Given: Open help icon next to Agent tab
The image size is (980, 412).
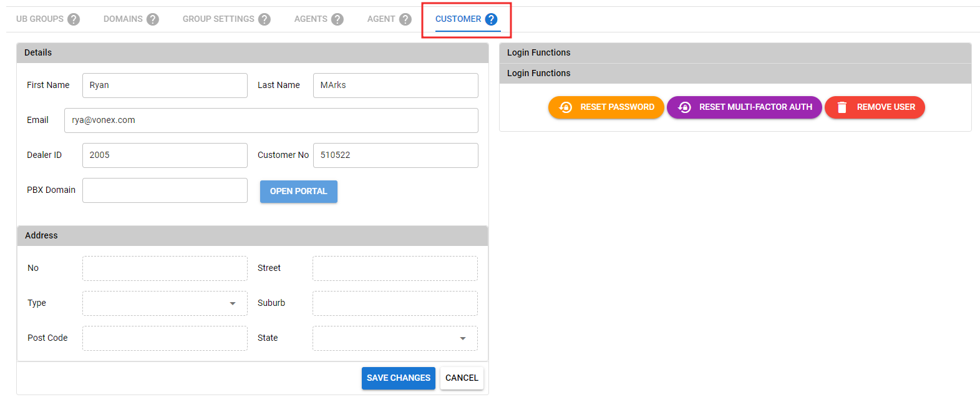Looking at the screenshot, I should pos(405,19).
